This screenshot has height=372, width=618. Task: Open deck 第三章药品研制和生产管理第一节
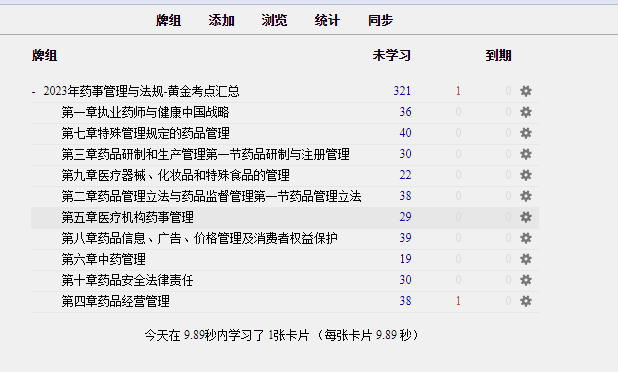pyautogui.click(x=205, y=154)
